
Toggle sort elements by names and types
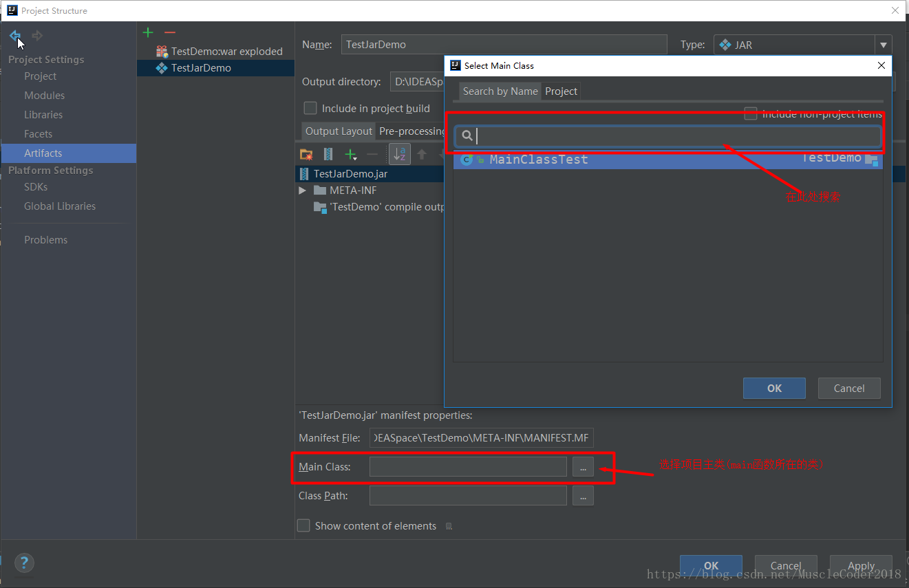(399, 154)
